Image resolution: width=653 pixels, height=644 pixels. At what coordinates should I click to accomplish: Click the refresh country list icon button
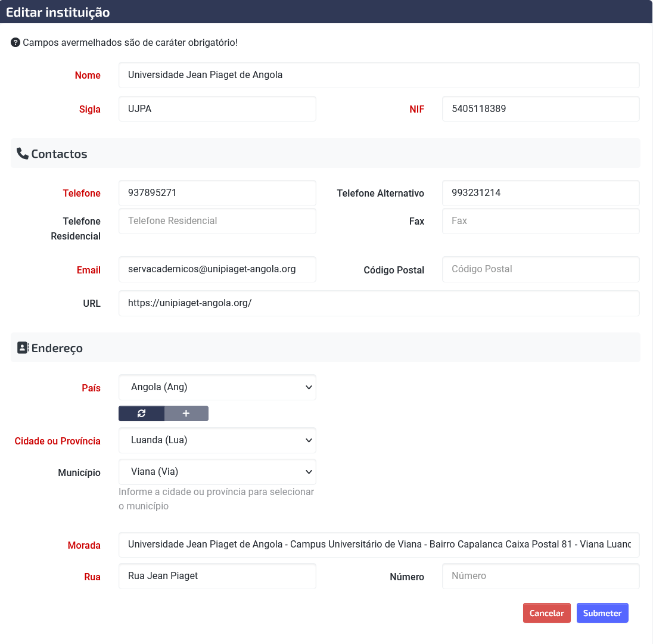[x=142, y=413]
